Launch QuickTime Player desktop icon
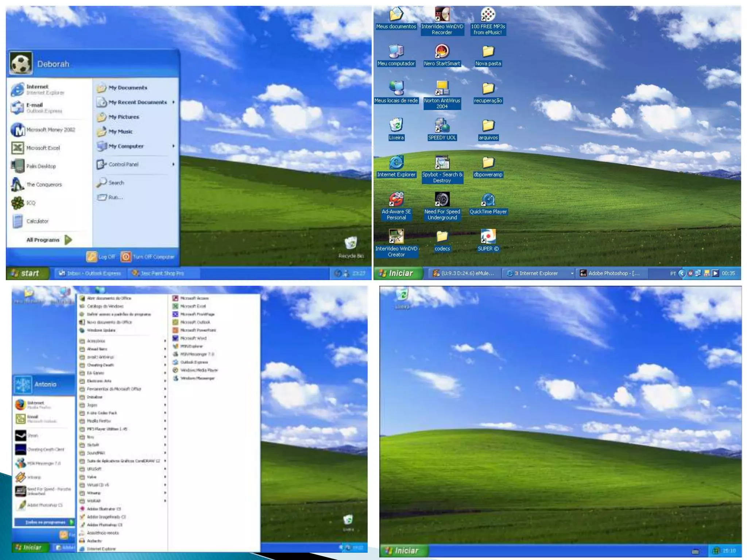Screen dimensions: 747x560 pyautogui.click(x=488, y=200)
